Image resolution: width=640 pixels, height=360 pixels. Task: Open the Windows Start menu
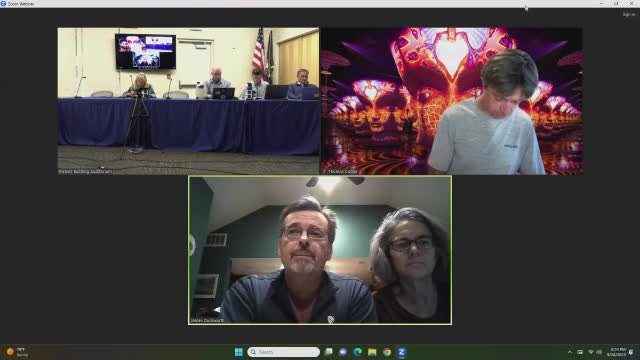pyautogui.click(x=239, y=352)
